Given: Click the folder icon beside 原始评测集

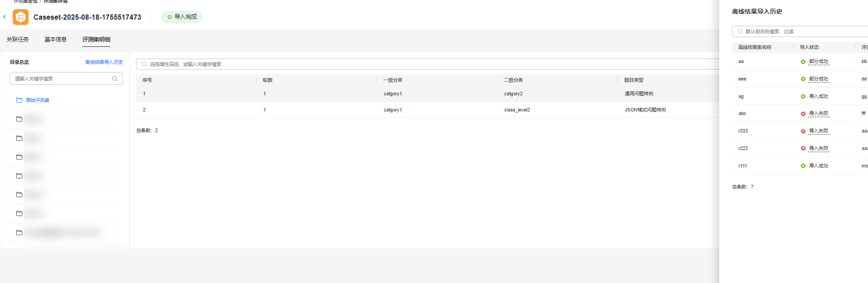Looking at the screenshot, I should pyautogui.click(x=19, y=100).
